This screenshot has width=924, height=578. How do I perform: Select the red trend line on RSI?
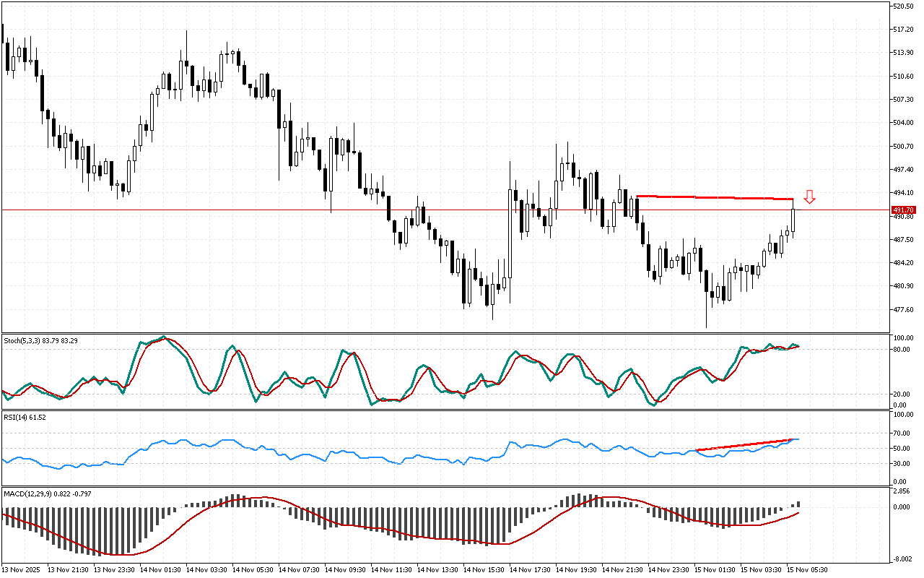pos(744,445)
